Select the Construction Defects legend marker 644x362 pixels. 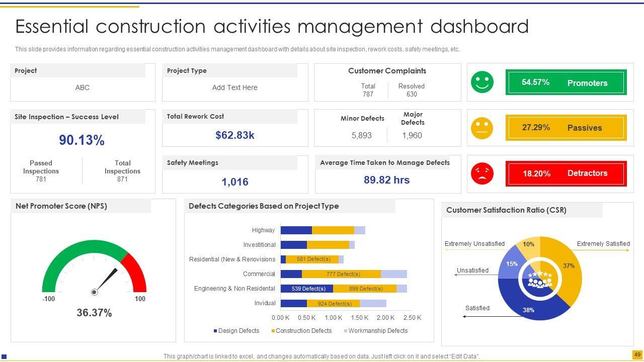273,331
